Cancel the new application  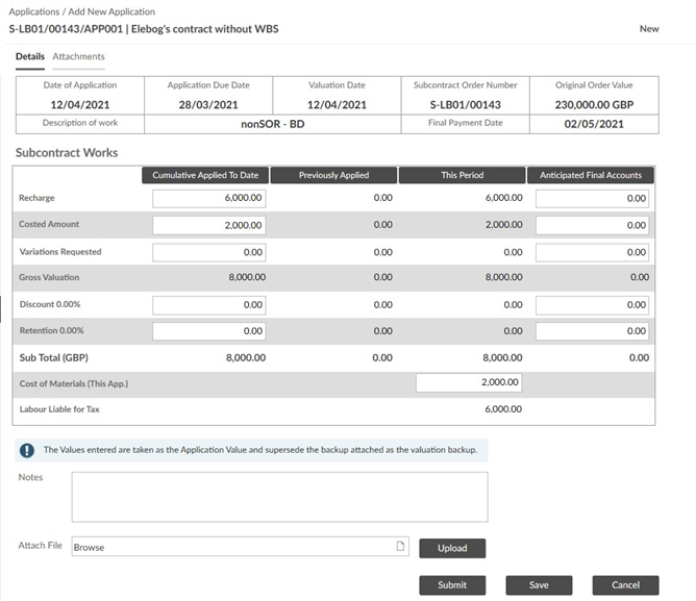625,585
